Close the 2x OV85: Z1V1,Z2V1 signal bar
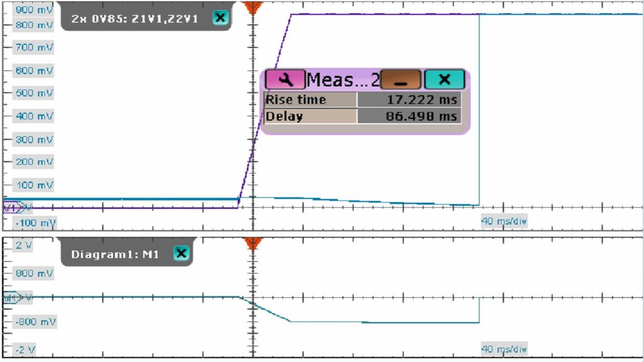This screenshot has height=362, width=644. click(x=220, y=18)
